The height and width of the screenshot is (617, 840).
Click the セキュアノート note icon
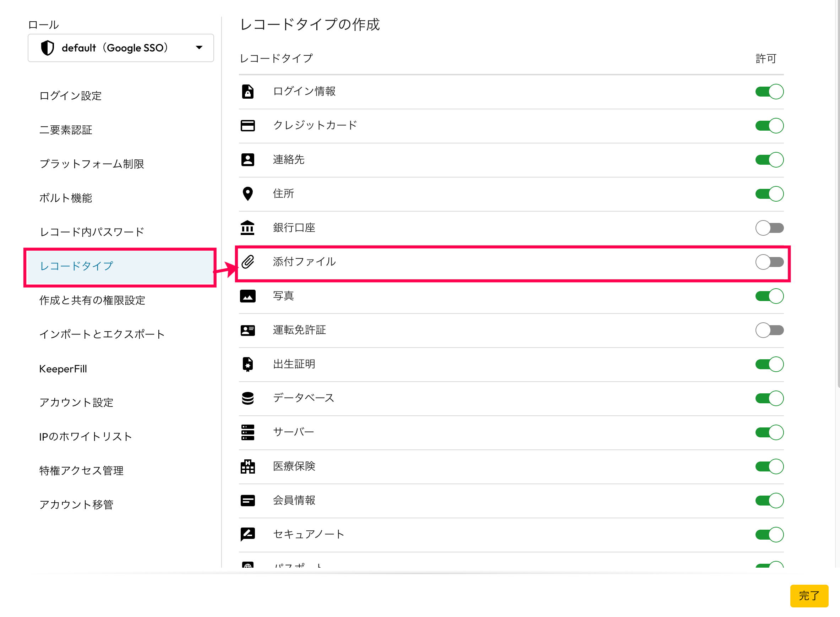tap(247, 534)
